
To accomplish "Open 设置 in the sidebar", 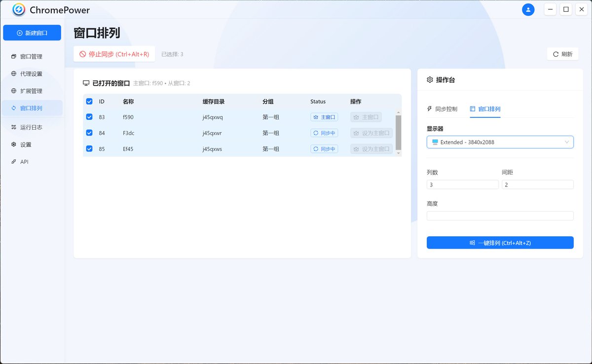I will [x=32, y=145].
